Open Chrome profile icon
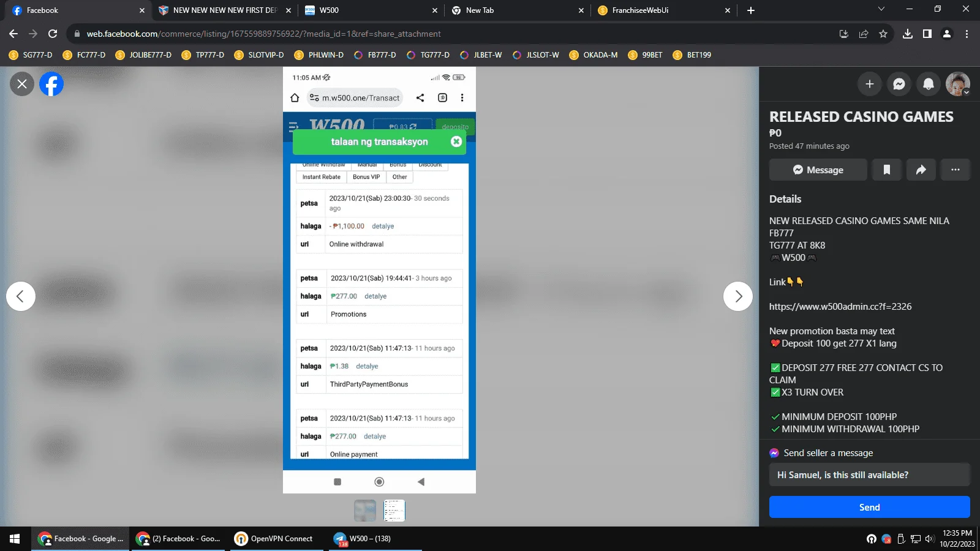The image size is (980, 551). point(947,34)
